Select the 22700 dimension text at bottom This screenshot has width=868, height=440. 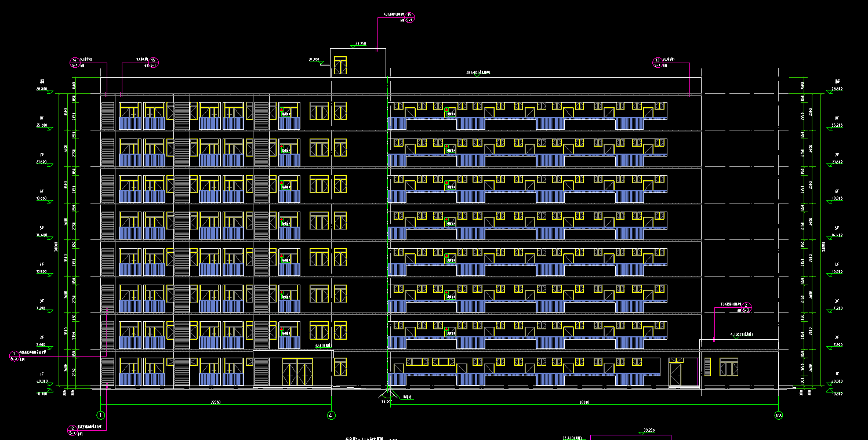point(216,402)
